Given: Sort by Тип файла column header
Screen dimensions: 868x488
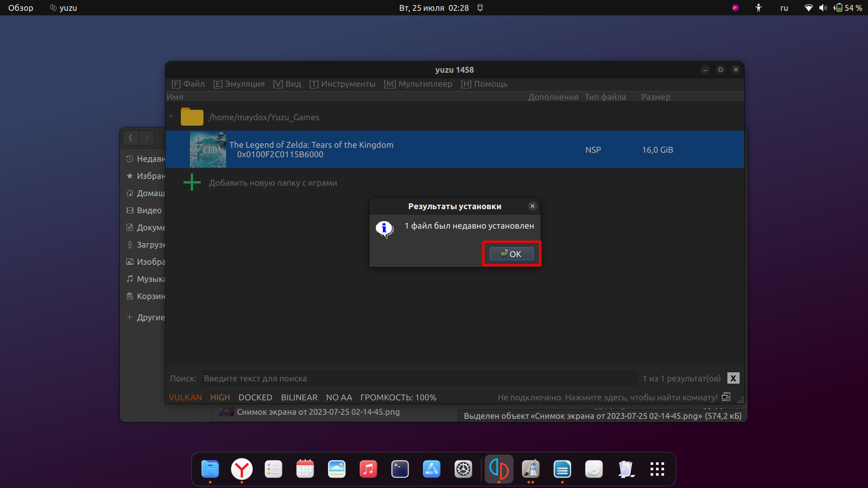Looking at the screenshot, I should tap(610, 97).
